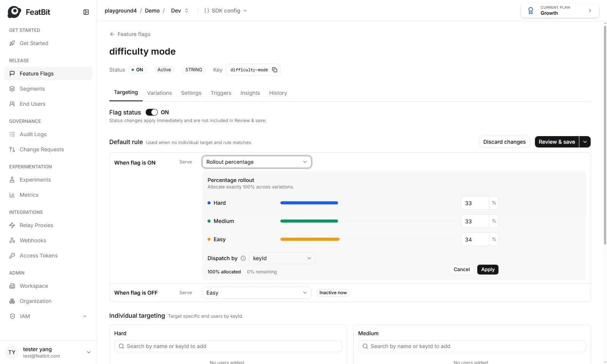Toggle the Flag status switch off
607x364 pixels.
(x=152, y=112)
